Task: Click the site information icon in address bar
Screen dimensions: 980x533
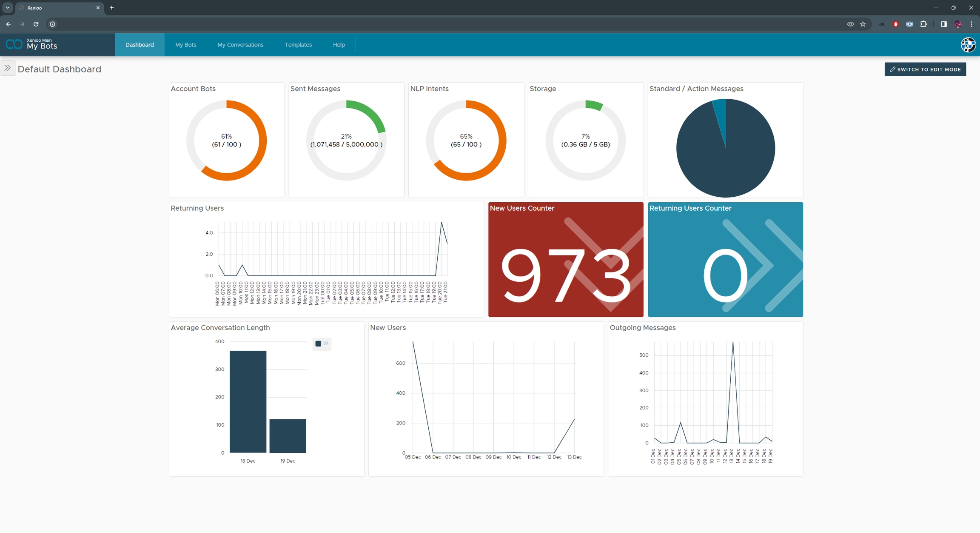Action: pos(52,24)
